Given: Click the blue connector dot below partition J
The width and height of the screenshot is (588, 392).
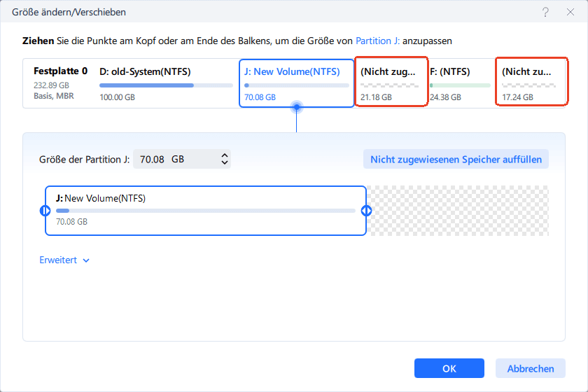Looking at the screenshot, I should point(297,107).
